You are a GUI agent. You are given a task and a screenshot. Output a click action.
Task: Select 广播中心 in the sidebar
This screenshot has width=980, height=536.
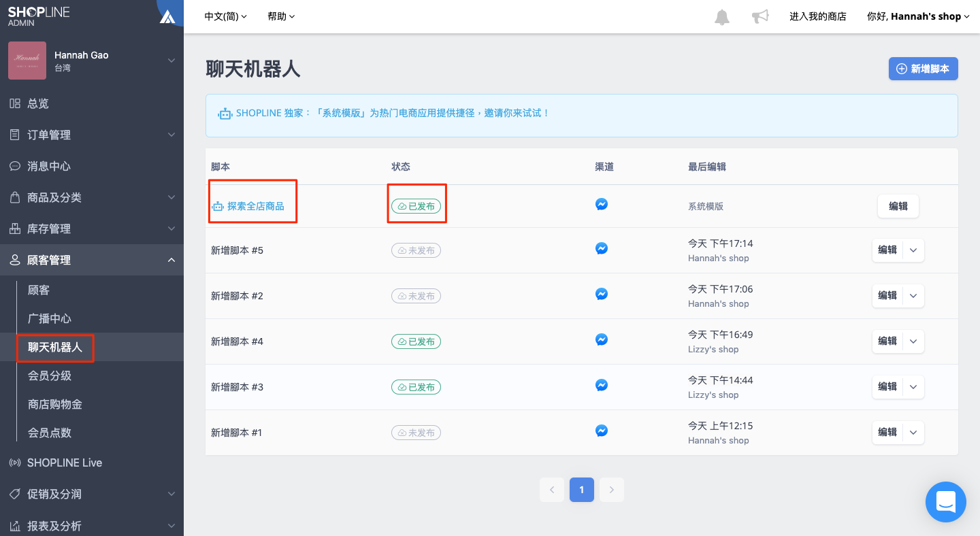click(x=50, y=318)
